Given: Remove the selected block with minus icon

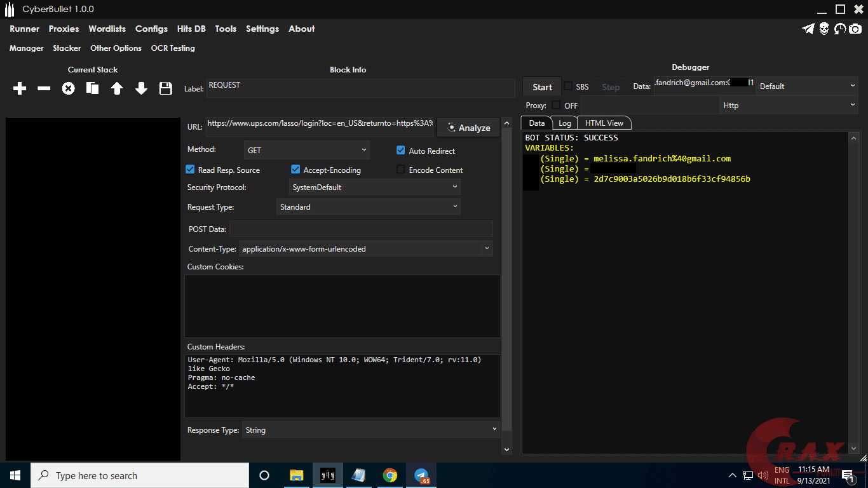Looking at the screenshot, I should coord(44,88).
